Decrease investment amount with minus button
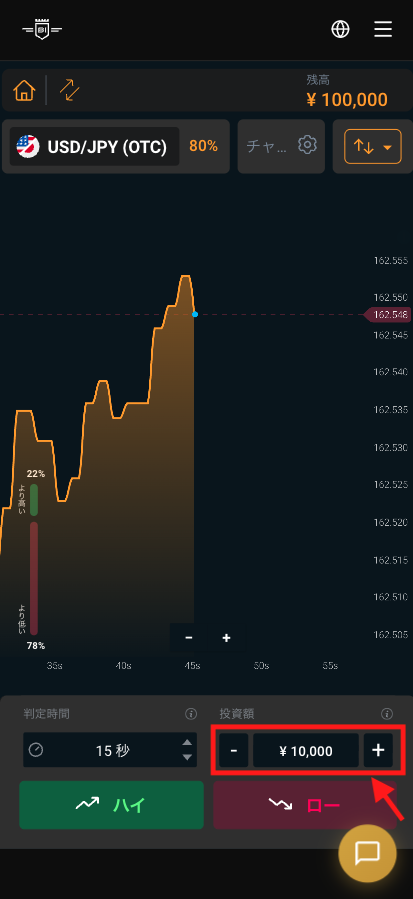This screenshot has width=413, height=899. [233, 750]
